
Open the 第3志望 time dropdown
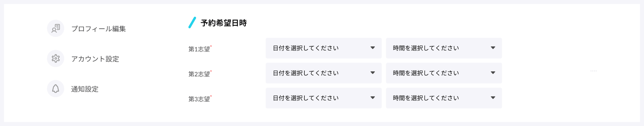click(444, 98)
